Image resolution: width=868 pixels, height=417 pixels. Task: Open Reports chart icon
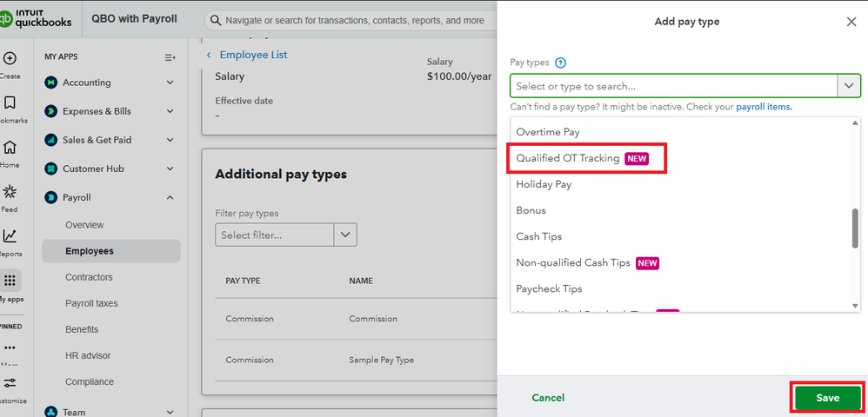click(10, 236)
